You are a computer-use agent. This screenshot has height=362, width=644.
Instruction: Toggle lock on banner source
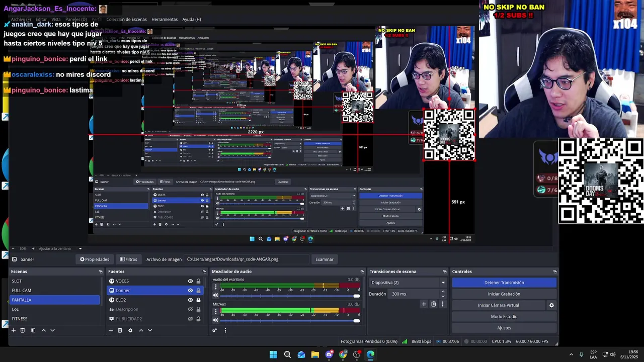coord(198,291)
